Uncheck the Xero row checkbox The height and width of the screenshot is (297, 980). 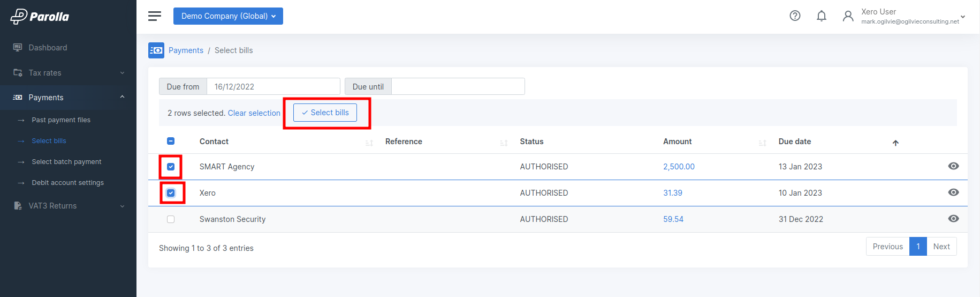[171, 193]
